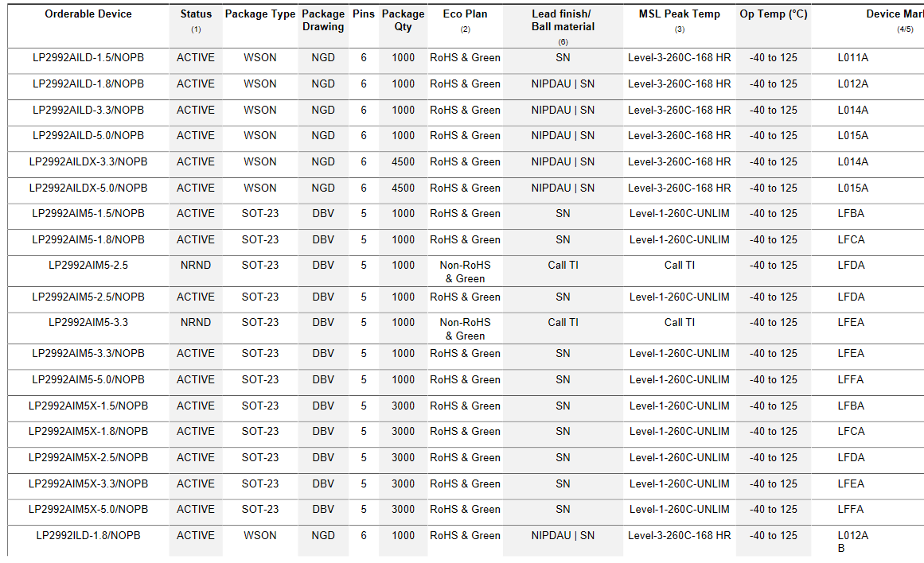This screenshot has width=924, height=563.
Task: Select device name LP2992AILD-1.5/NOPB
Action: coord(88,58)
